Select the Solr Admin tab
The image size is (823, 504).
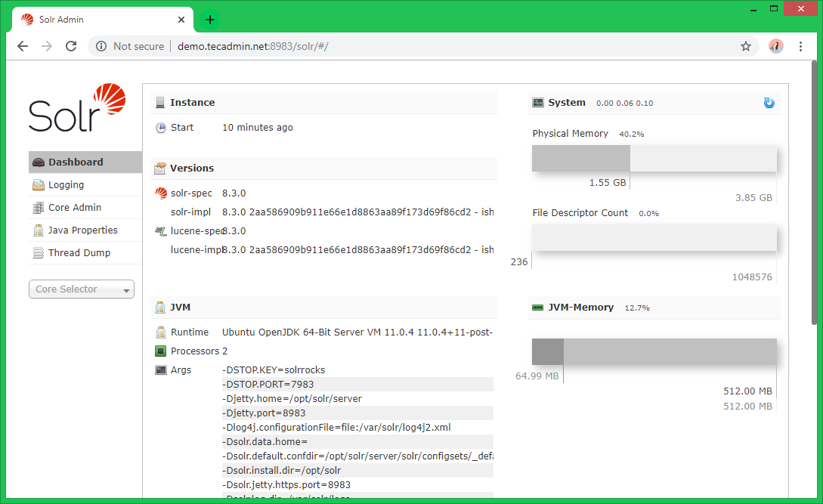102,20
